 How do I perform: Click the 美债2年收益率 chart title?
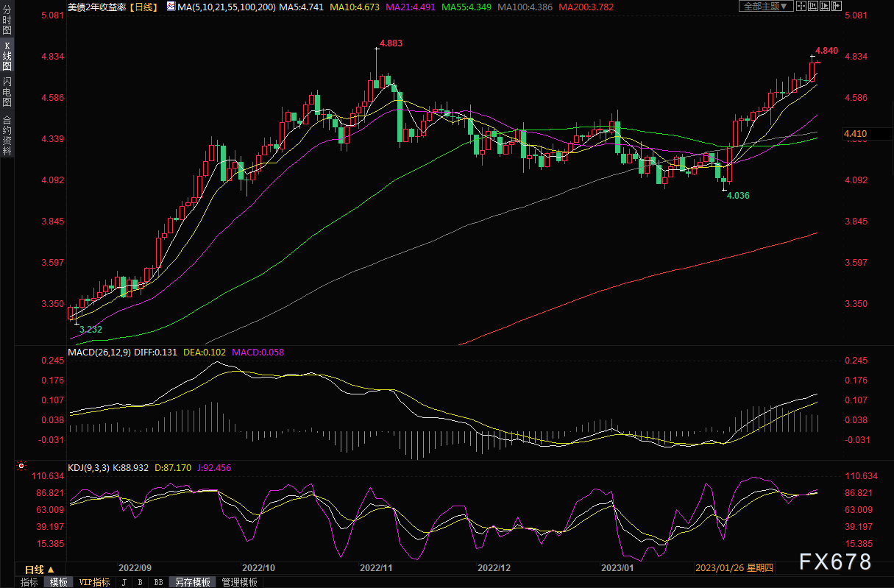(x=97, y=7)
